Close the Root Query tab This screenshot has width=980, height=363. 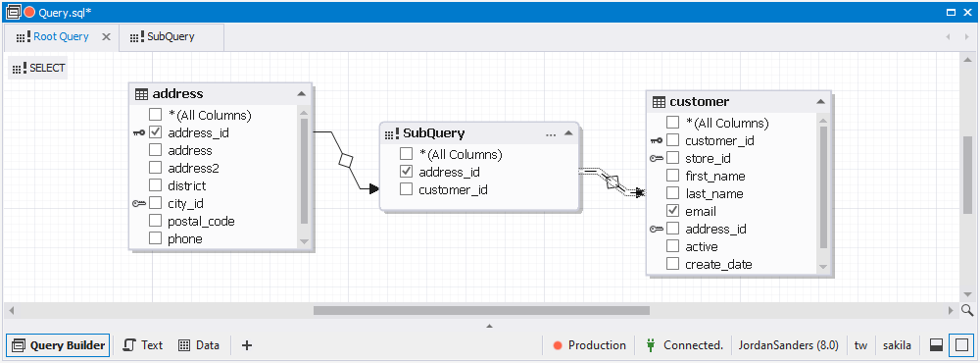click(106, 37)
